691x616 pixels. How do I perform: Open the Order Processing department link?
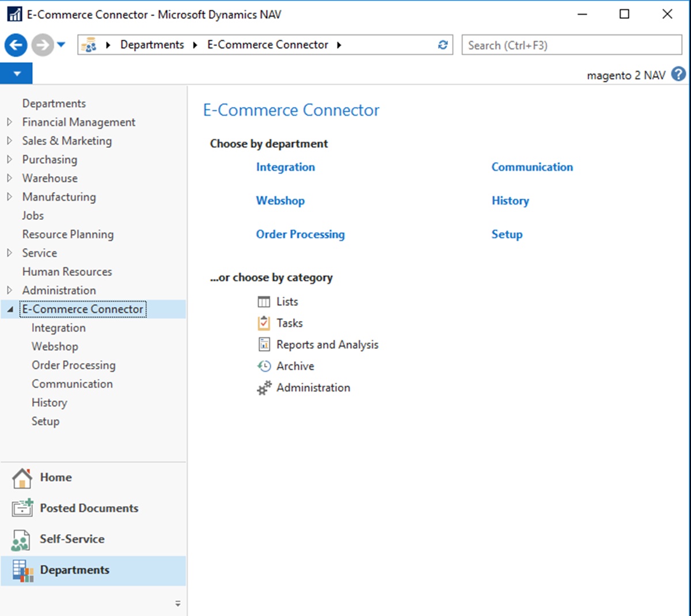tap(301, 234)
